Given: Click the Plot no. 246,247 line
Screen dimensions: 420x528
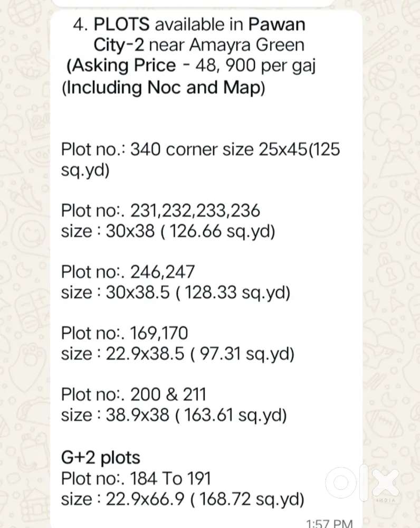Looking at the screenshot, I should pos(128,272).
